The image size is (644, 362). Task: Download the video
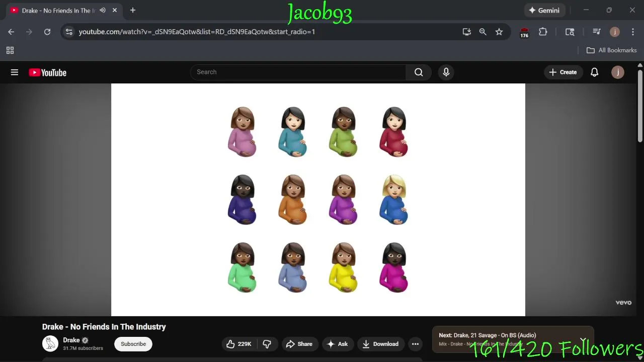[x=380, y=344]
